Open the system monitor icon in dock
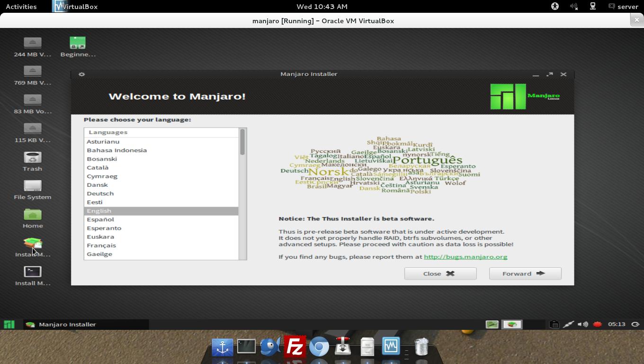 tap(391, 346)
